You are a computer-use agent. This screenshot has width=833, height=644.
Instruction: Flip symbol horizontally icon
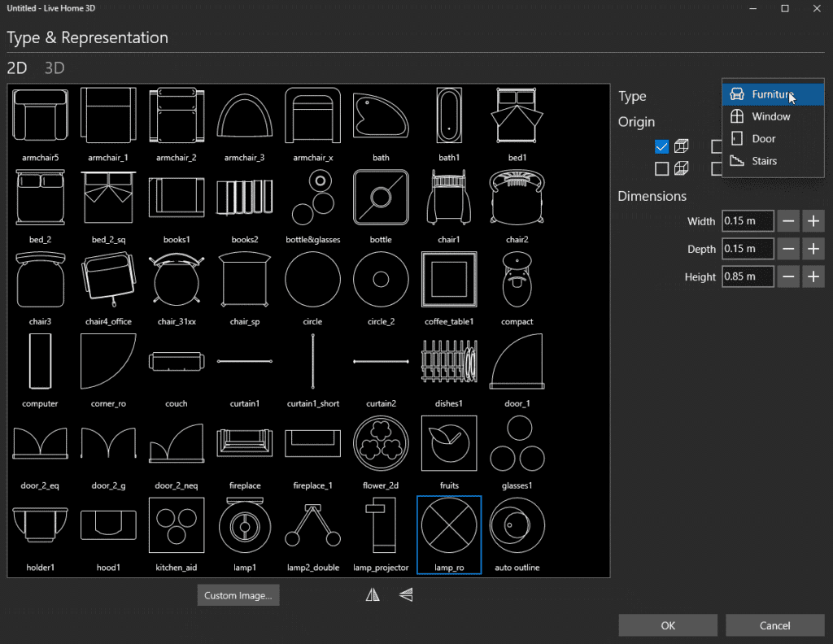tap(373, 594)
